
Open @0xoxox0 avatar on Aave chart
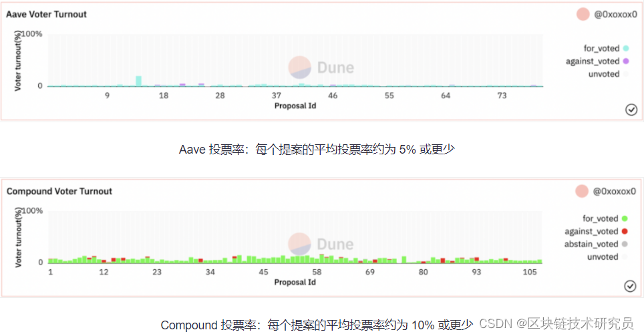pos(583,14)
